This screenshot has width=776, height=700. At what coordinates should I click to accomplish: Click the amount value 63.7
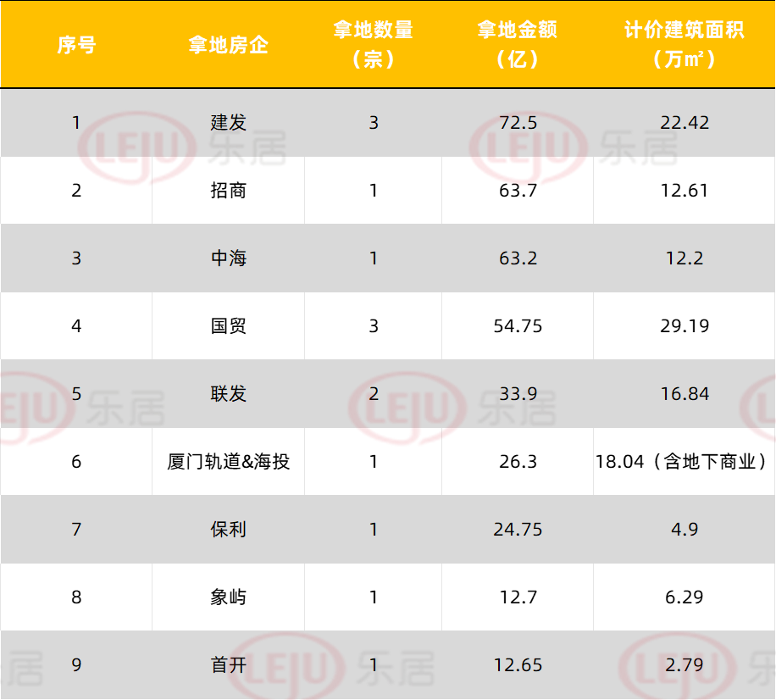518,190
